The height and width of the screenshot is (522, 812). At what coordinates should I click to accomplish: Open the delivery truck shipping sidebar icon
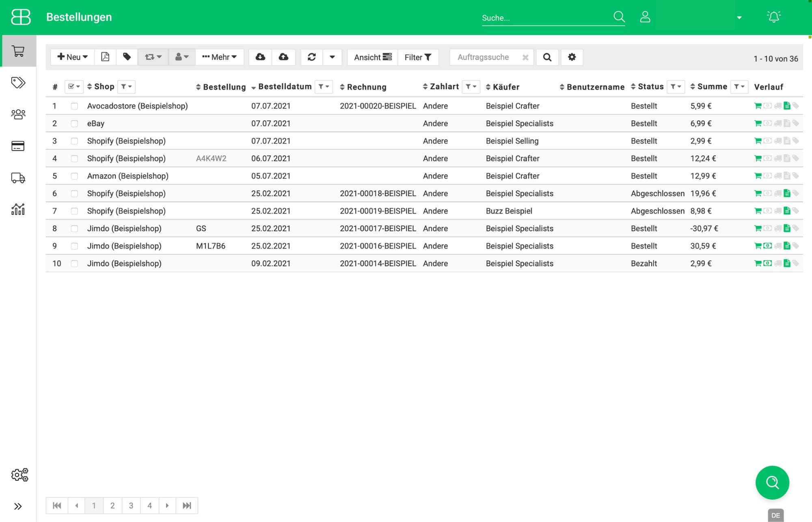(x=18, y=178)
